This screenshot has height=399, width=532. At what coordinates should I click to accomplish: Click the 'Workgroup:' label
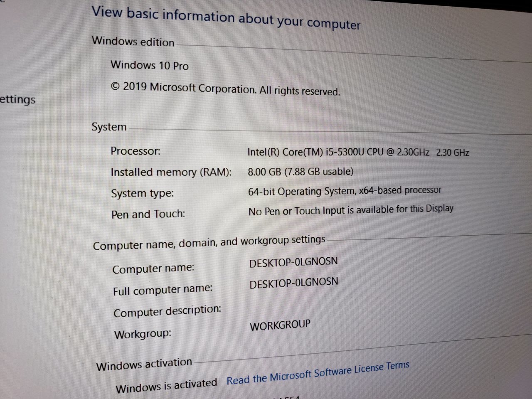[143, 334]
